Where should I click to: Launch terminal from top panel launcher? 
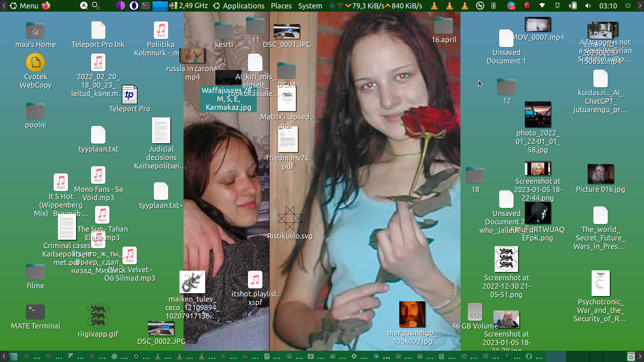pos(146,6)
